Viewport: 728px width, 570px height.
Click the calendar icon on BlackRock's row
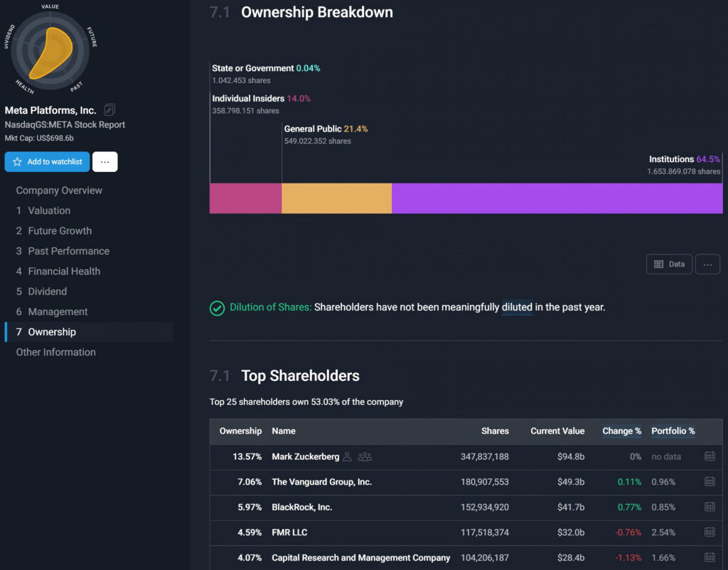pos(710,507)
